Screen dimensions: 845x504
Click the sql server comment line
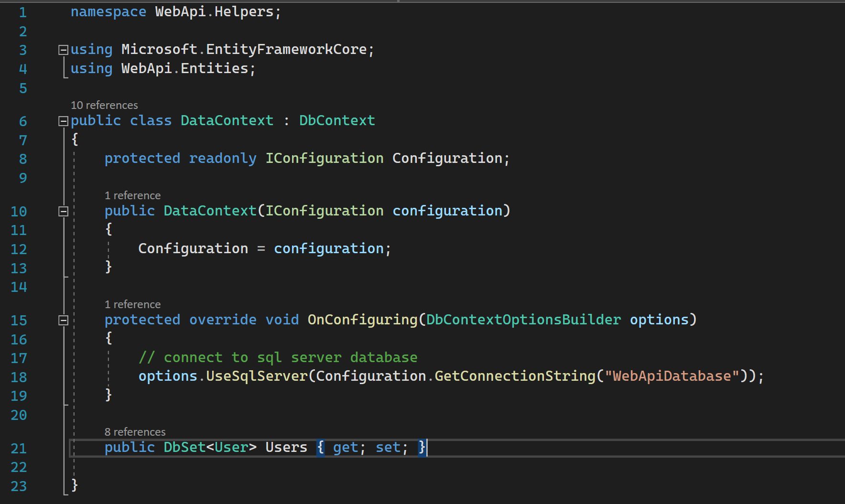tap(278, 357)
